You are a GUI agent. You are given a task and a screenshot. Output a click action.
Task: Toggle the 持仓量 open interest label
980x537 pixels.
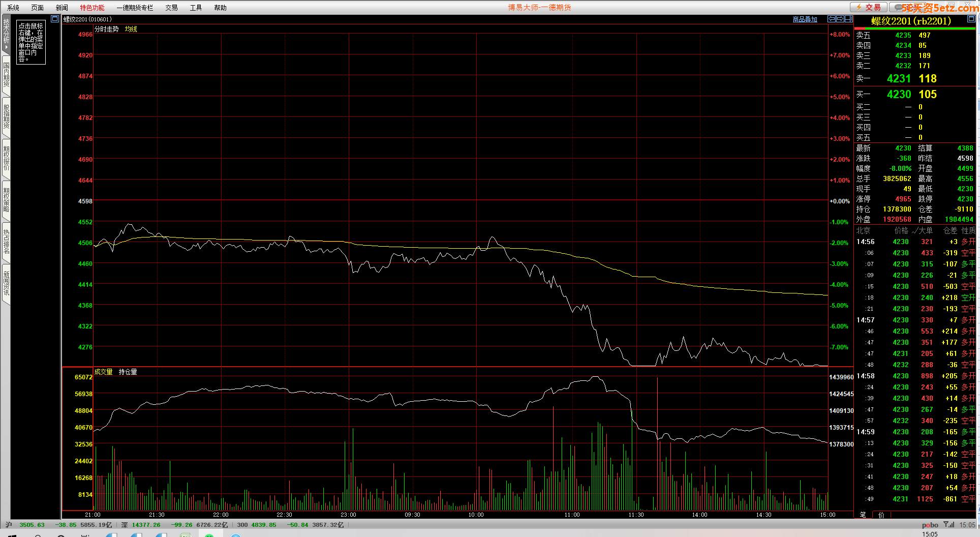(128, 372)
